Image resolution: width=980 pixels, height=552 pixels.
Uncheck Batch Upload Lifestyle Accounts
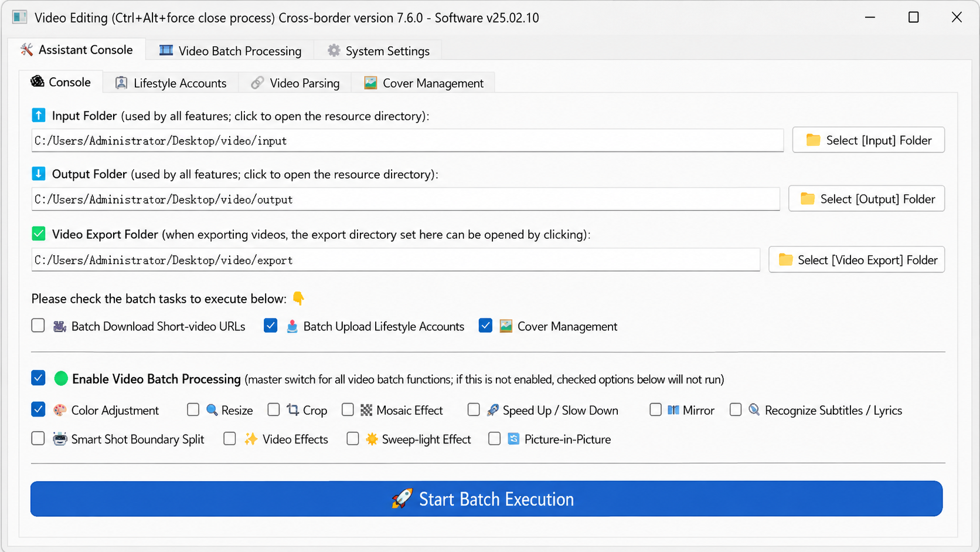(270, 326)
